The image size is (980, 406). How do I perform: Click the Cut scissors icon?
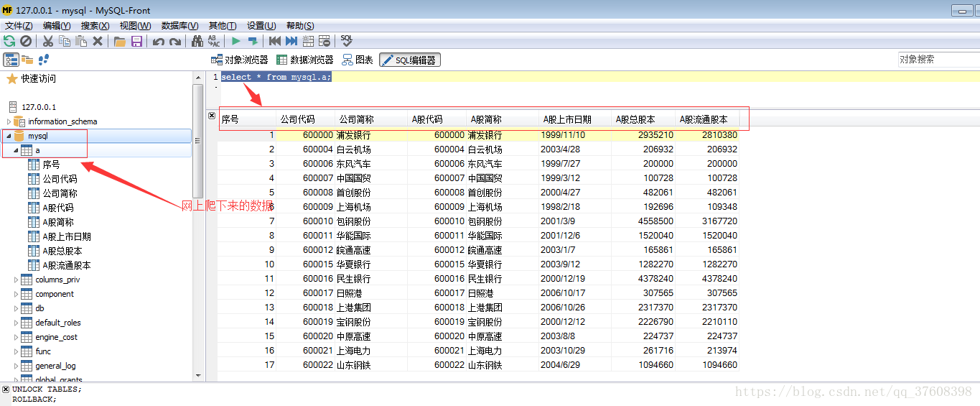point(48,42)
